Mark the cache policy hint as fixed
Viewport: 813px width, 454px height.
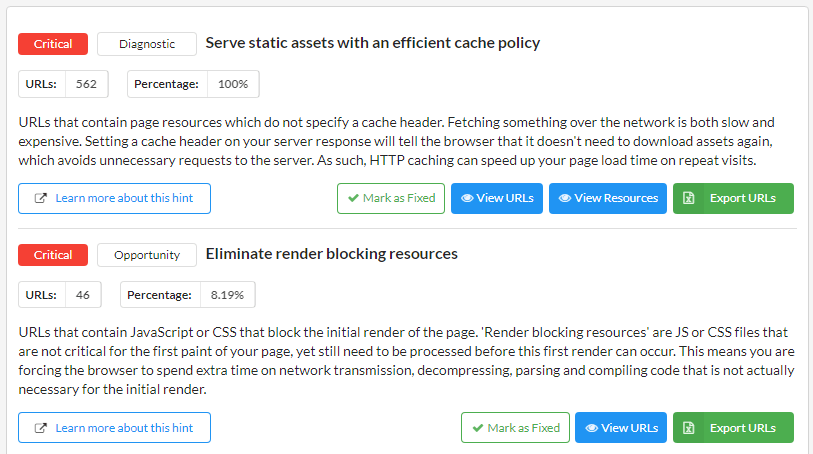tap(391, 198)
